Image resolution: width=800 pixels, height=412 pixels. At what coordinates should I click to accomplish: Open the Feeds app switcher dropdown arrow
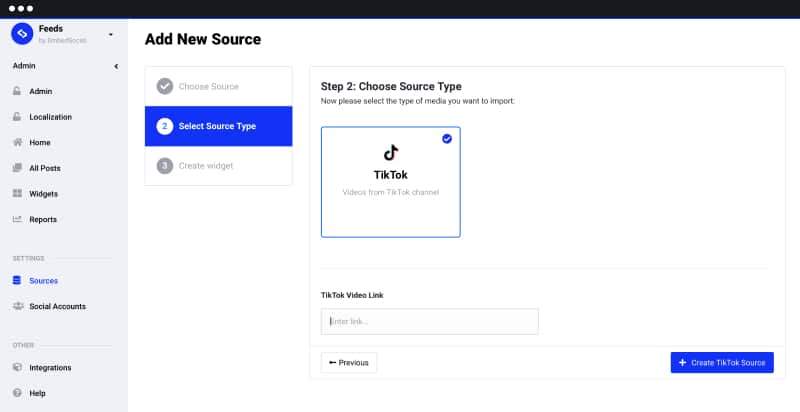coord(111,35)
